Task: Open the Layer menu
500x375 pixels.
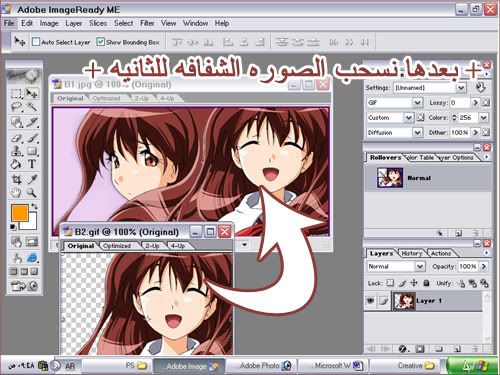Action: [74, 23]
